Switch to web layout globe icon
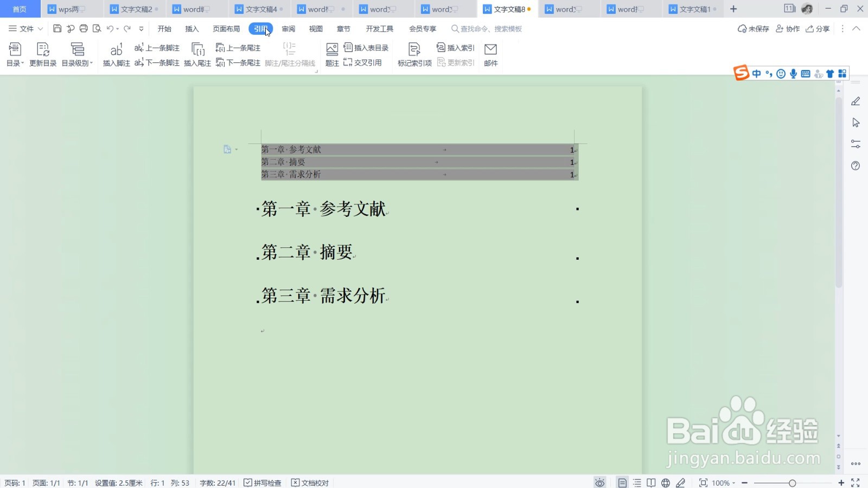This screenshot has height=488, width=868. [666, 483]
